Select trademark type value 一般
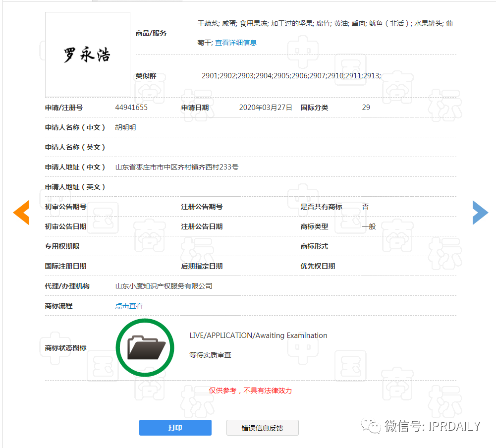 tap(369, 226)
